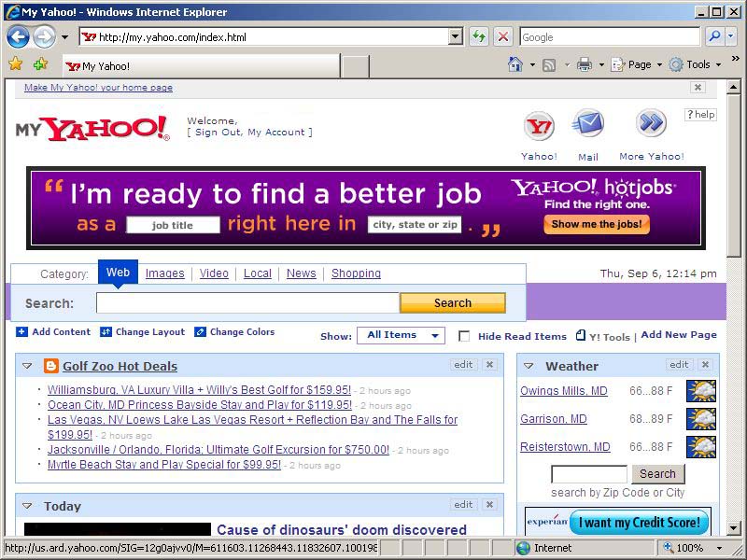The height and width of the screenshot is (560, 747).
Task: Open the address bar history dropdown
Action: (456, 36)
